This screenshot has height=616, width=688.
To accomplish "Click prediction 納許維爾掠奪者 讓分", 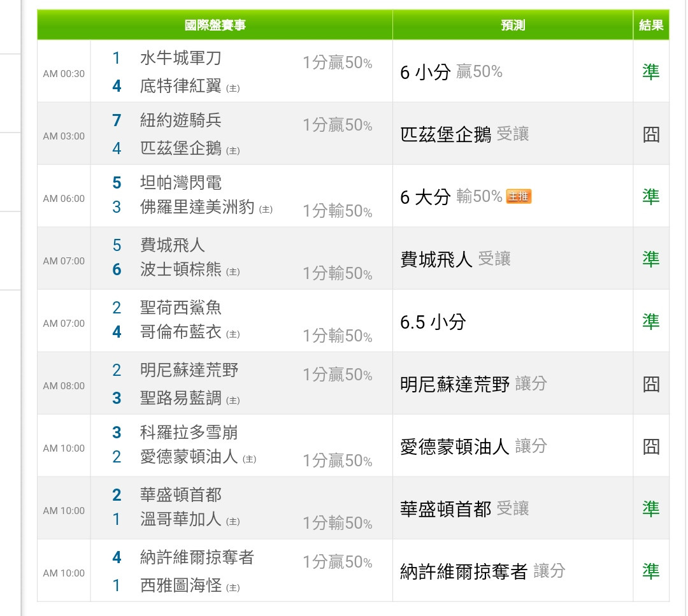I will (x=483, y=571).
